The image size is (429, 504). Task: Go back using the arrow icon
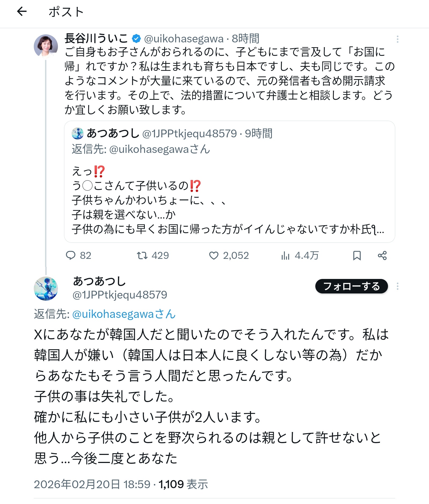pyautogui.click(x=22, y=12)
